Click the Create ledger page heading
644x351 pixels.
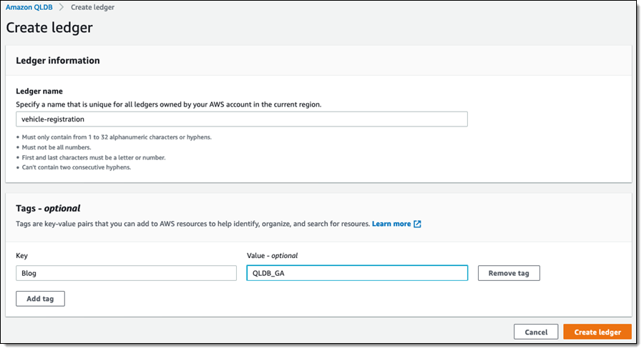(49, 28)
